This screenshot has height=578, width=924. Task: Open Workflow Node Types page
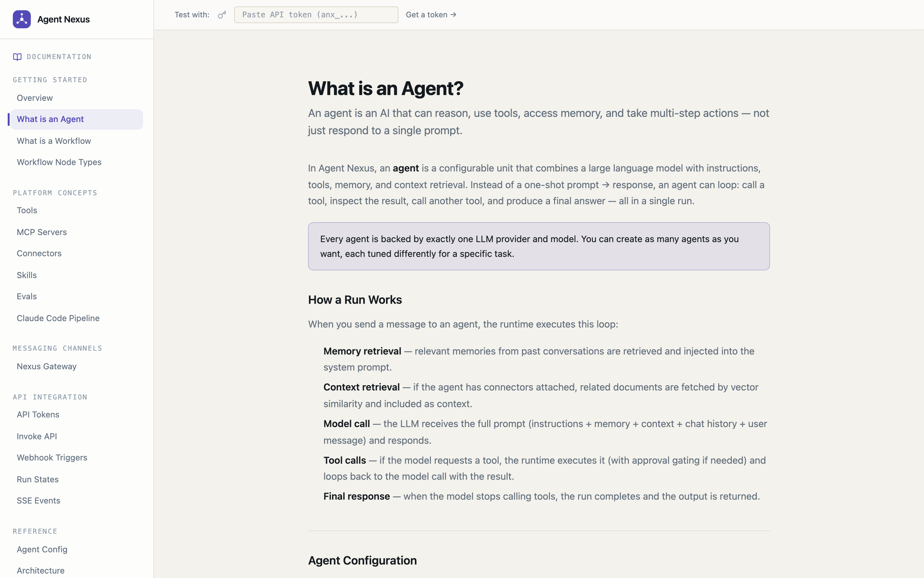77,162
